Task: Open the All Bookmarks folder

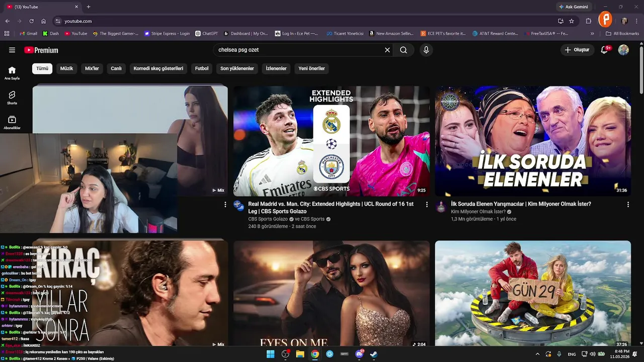Action: coord(622,34)
